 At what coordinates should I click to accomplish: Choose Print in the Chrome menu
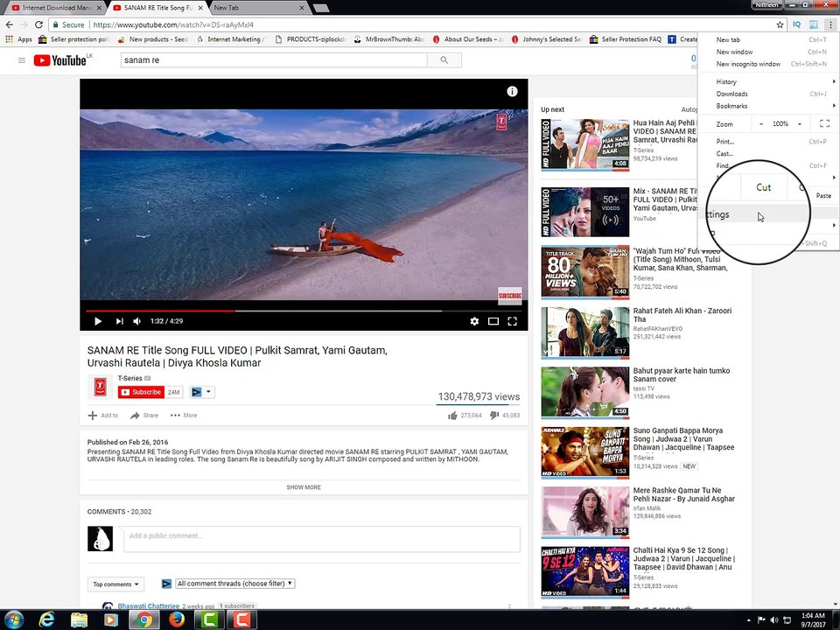[x=766, y=142]
